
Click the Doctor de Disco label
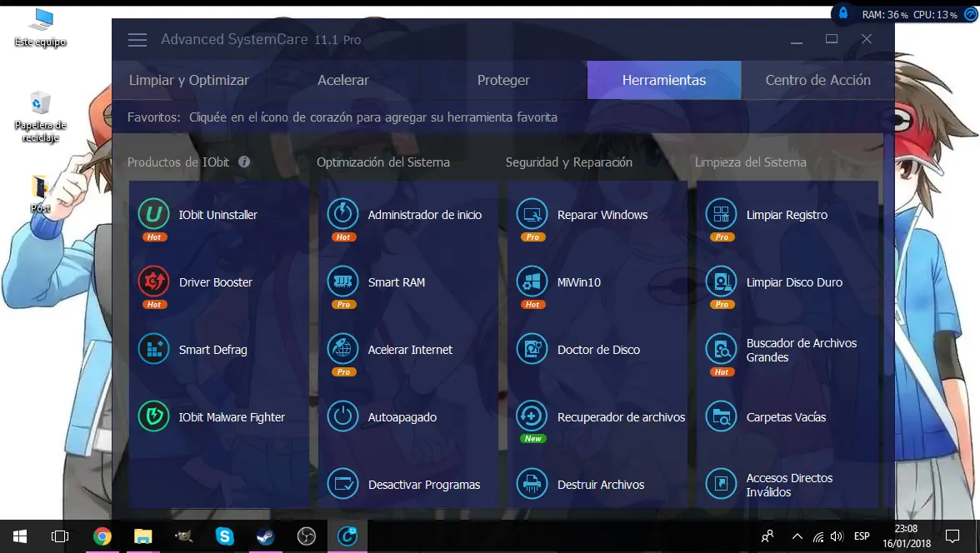pos(598,350)
